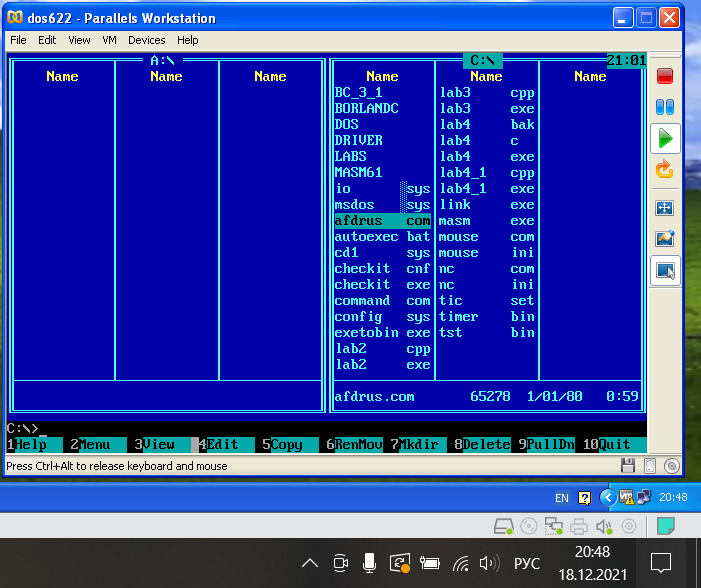Select the exetobin exe file

383,333
